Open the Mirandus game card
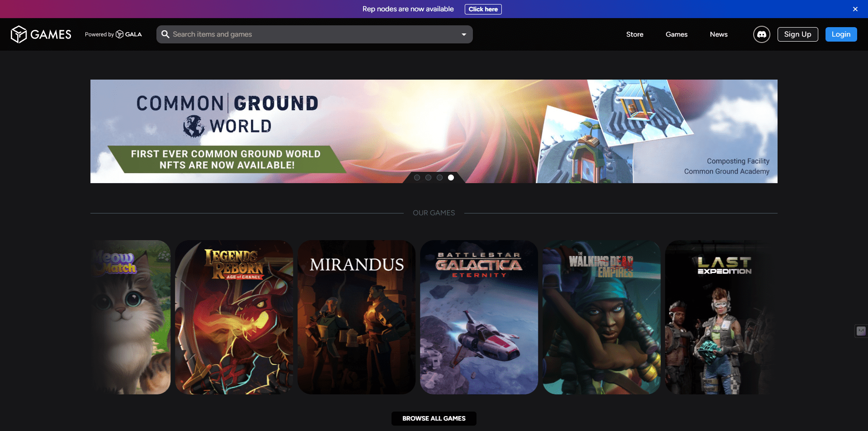Screen dimensions: 868x431 (x=356, y=317)
